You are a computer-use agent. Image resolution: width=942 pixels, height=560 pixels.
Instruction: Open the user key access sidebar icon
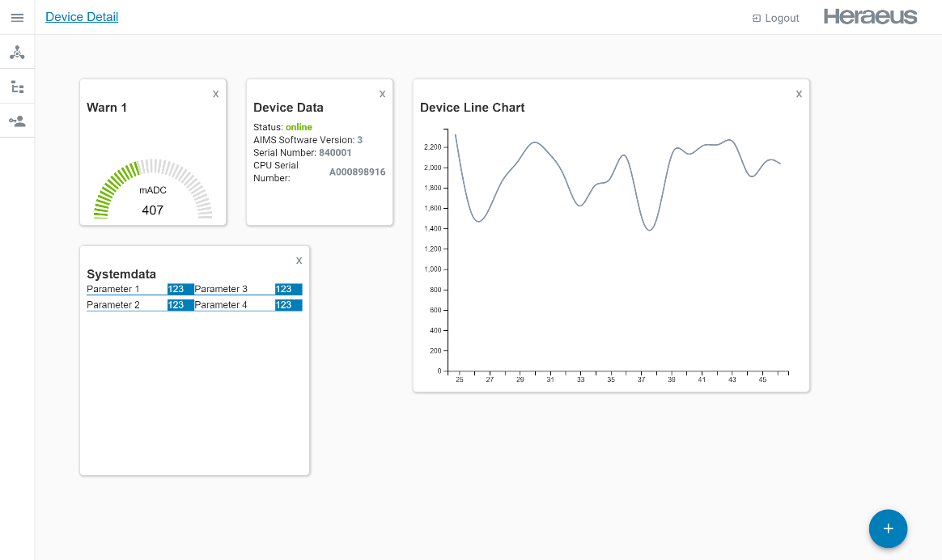17,121
